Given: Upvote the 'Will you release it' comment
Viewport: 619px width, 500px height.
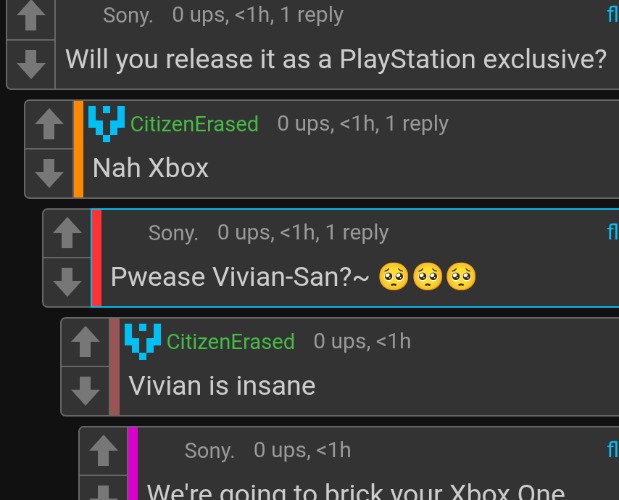Looking at the screenshot, I should (31, 18).
